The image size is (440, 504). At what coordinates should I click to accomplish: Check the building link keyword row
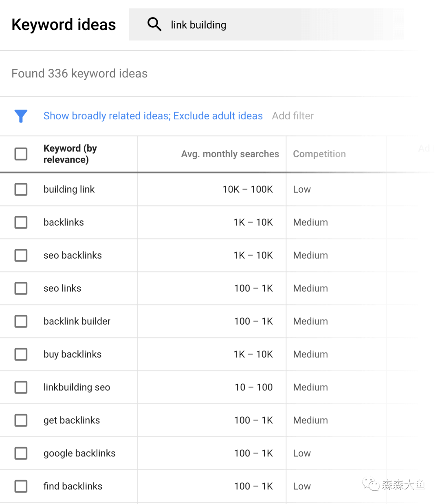click(21, 189)
